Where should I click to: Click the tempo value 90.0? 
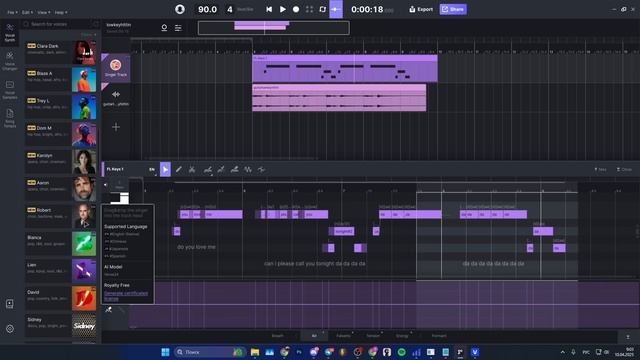207,9
